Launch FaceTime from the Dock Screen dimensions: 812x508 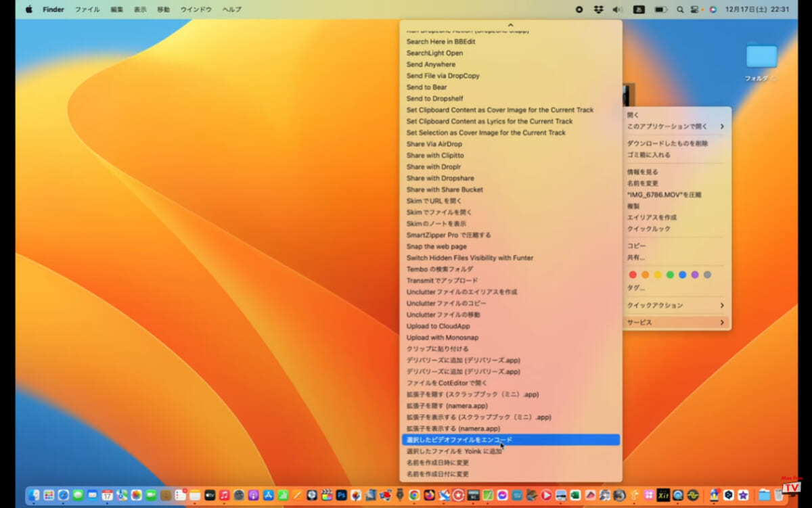coord(151,495)
